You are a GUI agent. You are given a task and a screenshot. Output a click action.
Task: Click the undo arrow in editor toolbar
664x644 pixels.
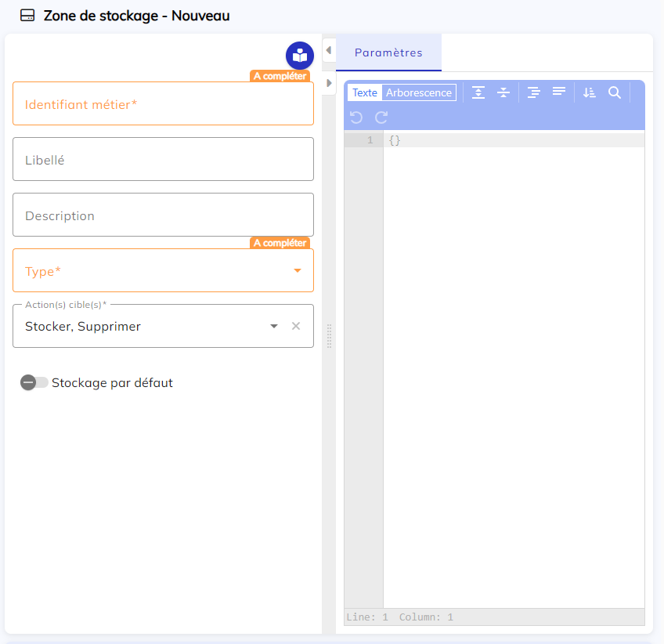click(356, 118)
